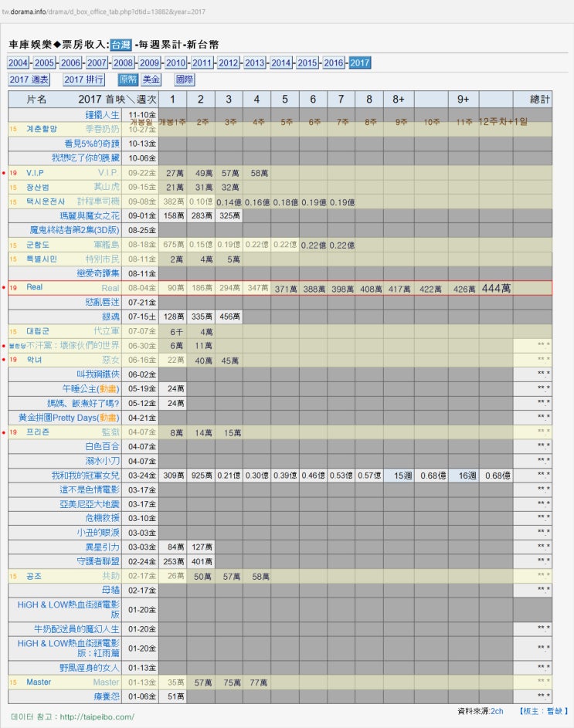
Task: Open the 2017 週表 weekly table
Action: (29, 80)
